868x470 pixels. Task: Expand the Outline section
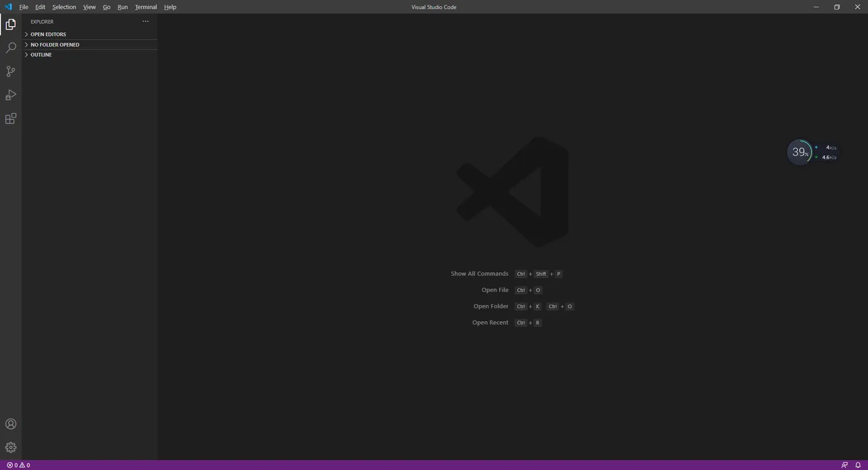tap(90, 55)
